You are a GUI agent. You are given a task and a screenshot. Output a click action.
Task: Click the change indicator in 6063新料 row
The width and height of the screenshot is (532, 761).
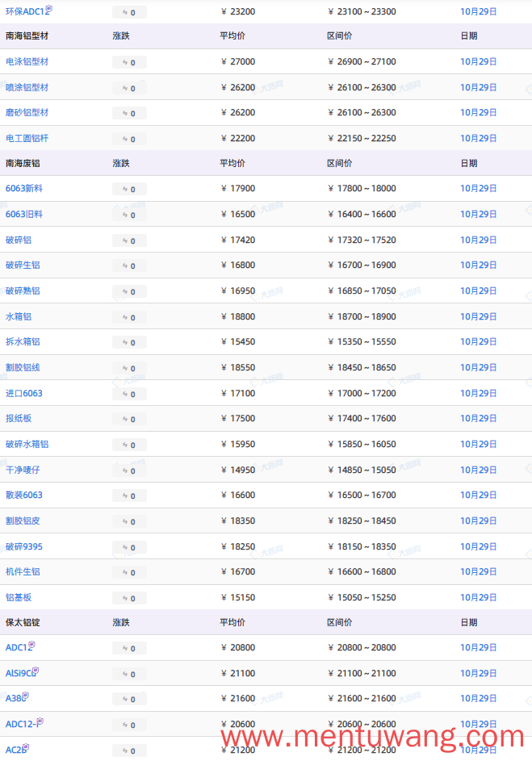tap(129, 189)
